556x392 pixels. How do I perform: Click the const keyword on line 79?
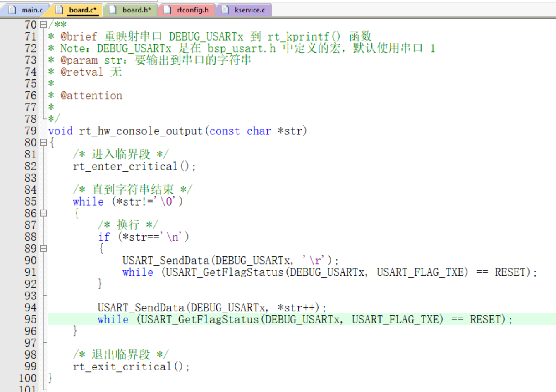(x=225, y=131)
